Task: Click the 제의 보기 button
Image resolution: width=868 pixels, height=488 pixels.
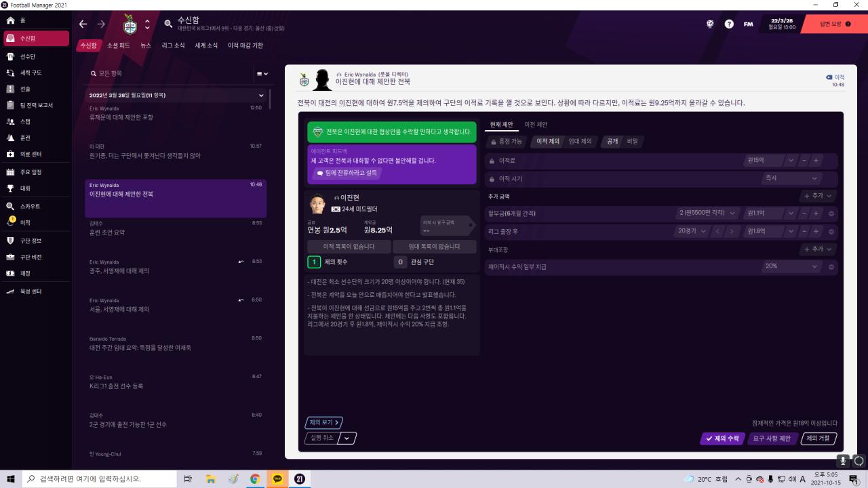Action: pyautogui.click(x=323, y=422)
